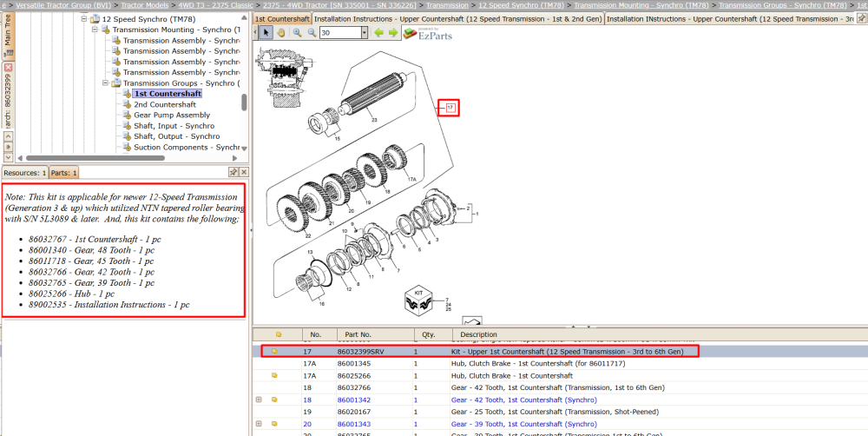Click the 12 Speed Synchro folder icon
868x436 pixels.
click(x=95, y=19)
